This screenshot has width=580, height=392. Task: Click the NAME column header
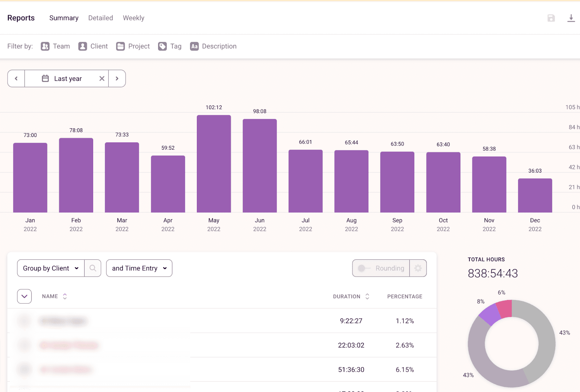point(50,296)
